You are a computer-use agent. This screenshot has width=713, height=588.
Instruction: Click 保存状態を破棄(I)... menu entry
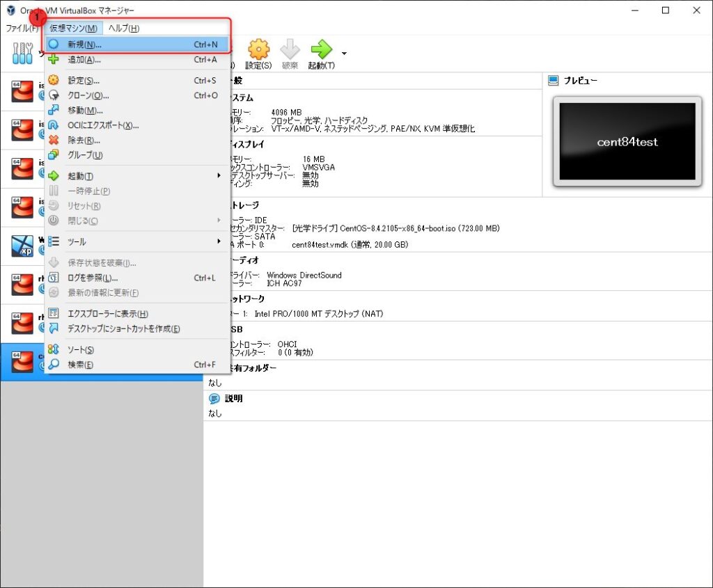(136, 263)
